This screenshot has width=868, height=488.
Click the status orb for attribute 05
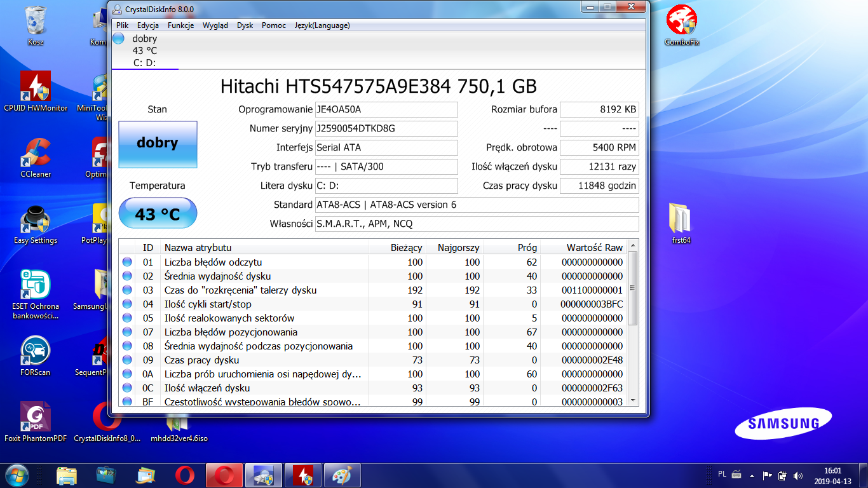pyautogui.click(x=127, y=318)
